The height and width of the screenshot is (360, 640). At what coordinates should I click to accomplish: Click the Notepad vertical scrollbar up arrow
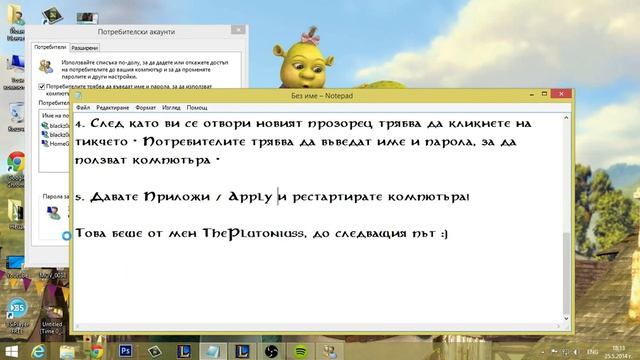[x=566, y=118]
